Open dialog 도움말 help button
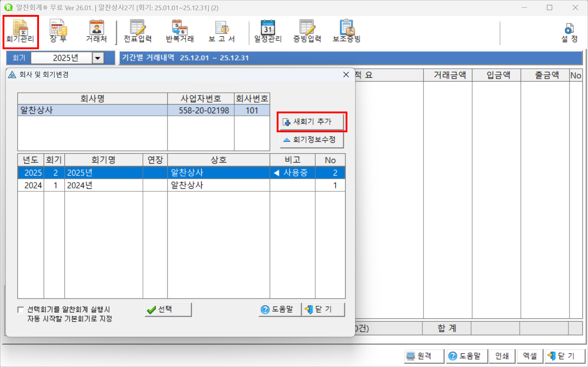588x367 pixels. coord(280,310)
